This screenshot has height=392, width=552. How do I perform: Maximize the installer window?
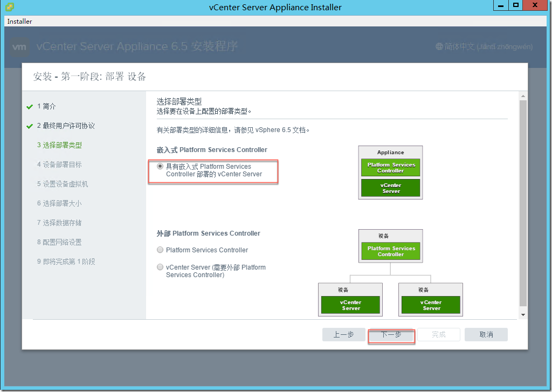coord(515,5)
